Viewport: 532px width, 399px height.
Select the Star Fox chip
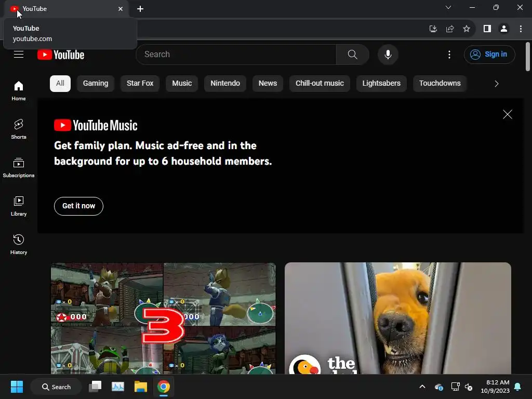pos(140,84)
